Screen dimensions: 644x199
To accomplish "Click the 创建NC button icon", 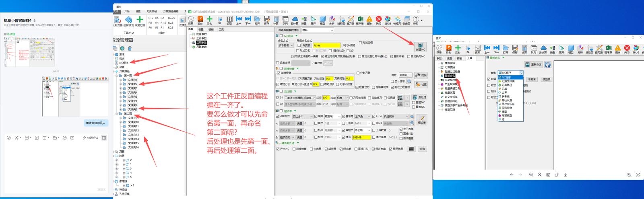I will coord(420,47).
